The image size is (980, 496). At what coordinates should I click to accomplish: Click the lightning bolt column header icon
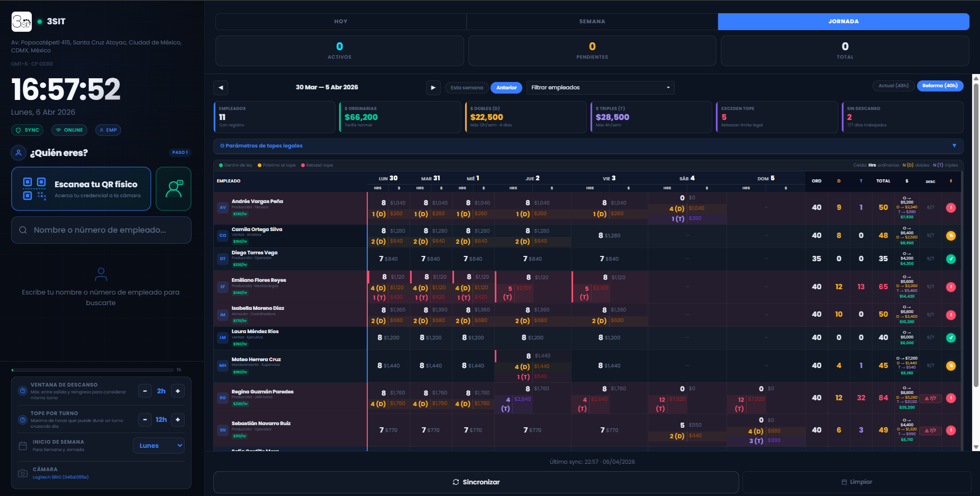(x=951, y=181)
